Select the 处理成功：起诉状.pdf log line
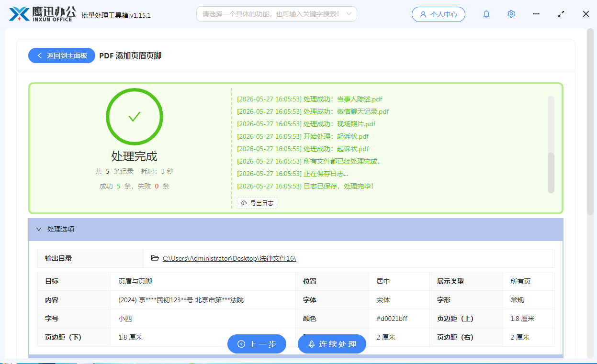 click(x=303, y=149)
